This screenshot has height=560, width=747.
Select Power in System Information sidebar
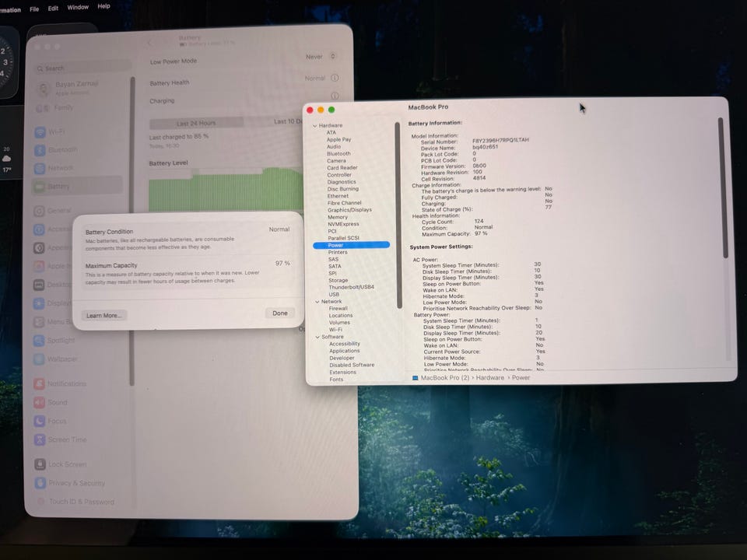tap(351, 245)
